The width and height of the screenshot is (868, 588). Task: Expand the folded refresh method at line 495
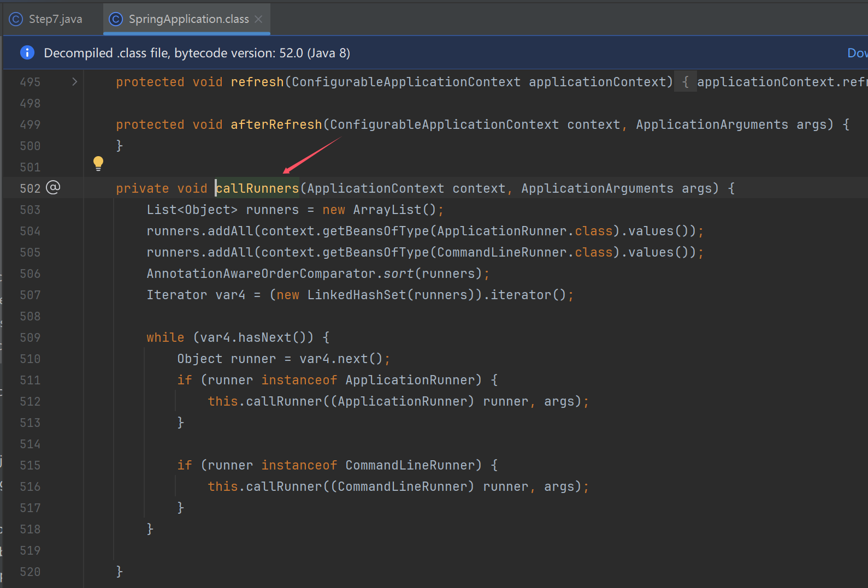(75, 82)
